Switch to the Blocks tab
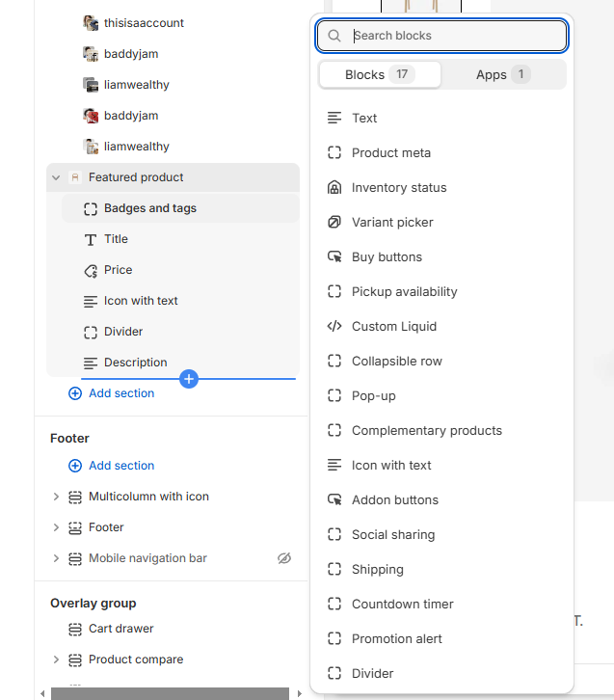614x700 pixels. point(380,74)
